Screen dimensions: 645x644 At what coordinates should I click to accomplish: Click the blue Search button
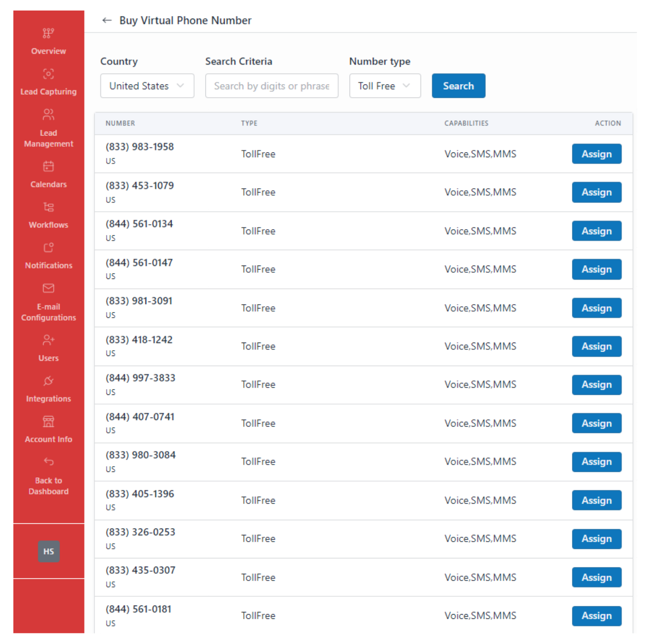click(458, 86)
